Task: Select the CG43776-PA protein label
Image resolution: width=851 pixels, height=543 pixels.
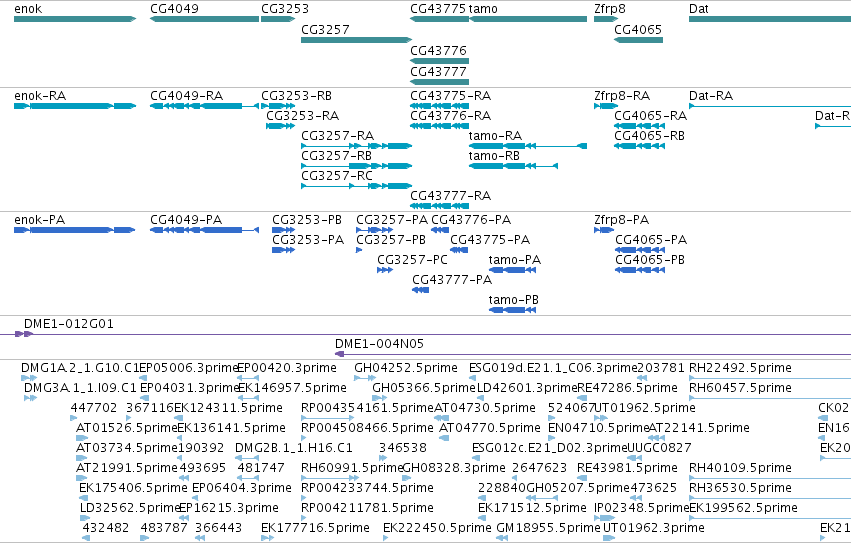Action: pos(471,220)
